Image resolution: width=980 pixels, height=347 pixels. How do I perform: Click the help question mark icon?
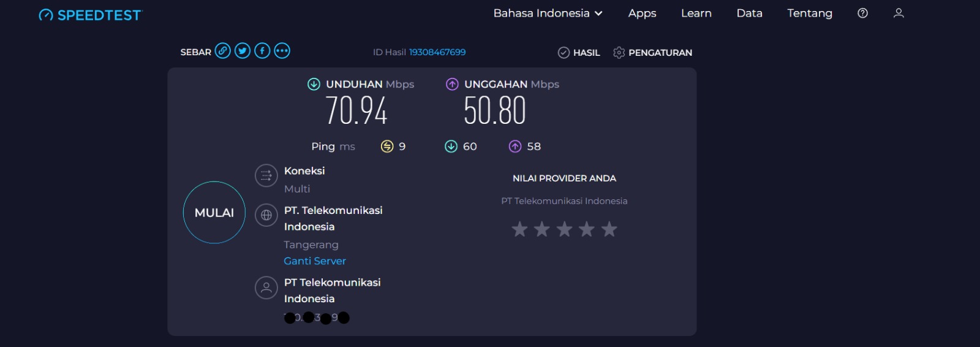pos(862,13)
